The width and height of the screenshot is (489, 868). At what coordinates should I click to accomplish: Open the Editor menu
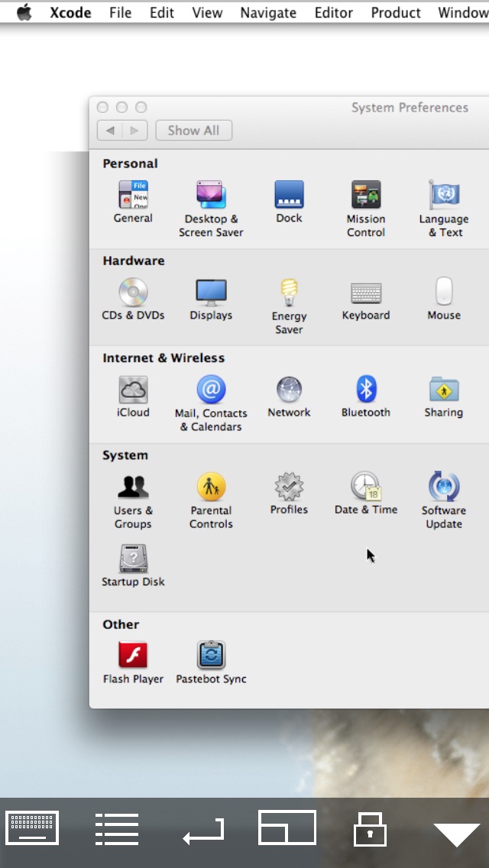click(x=333, y=13)
